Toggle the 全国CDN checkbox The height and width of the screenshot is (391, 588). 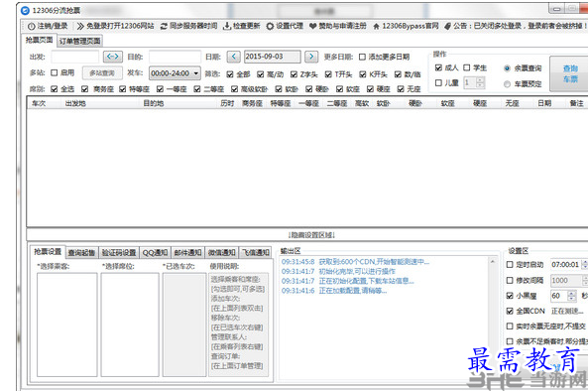[510, 311]
